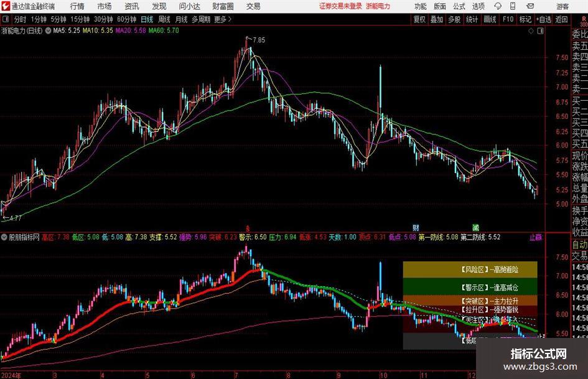This screenshot has height=379, width=588.
Task: Toggle the side panel icon near the diamond
Action: click(540, 31)
